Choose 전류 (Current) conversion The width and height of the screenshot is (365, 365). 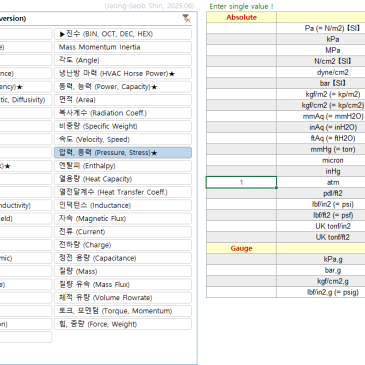[x=123, y=232]
